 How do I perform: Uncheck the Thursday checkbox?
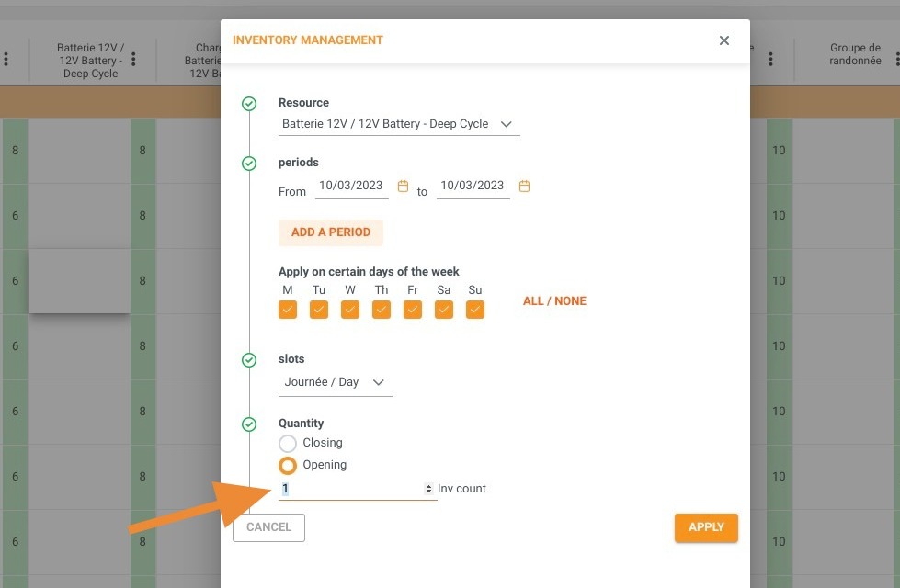click(x=382, y=310)
